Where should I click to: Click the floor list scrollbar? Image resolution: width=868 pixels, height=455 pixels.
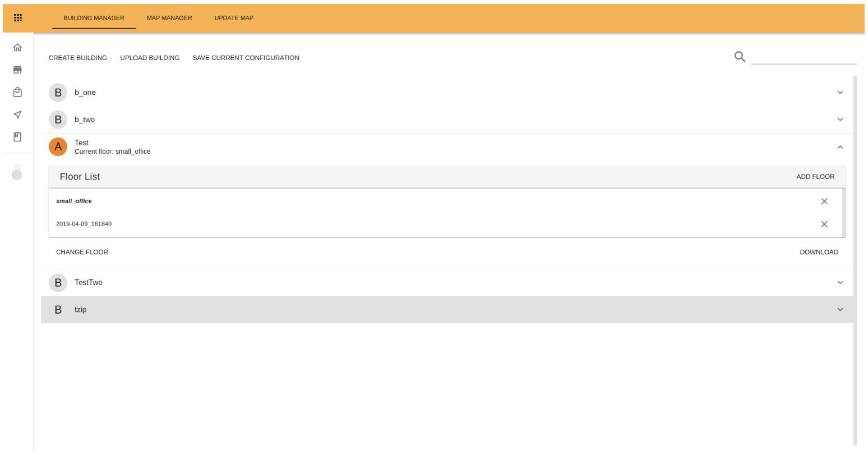[x=844, y=213]
